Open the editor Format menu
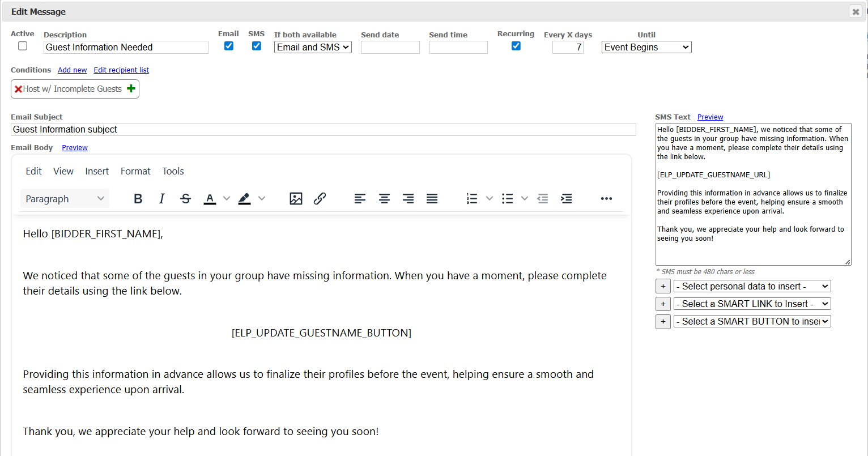 [x=135, y=171]
